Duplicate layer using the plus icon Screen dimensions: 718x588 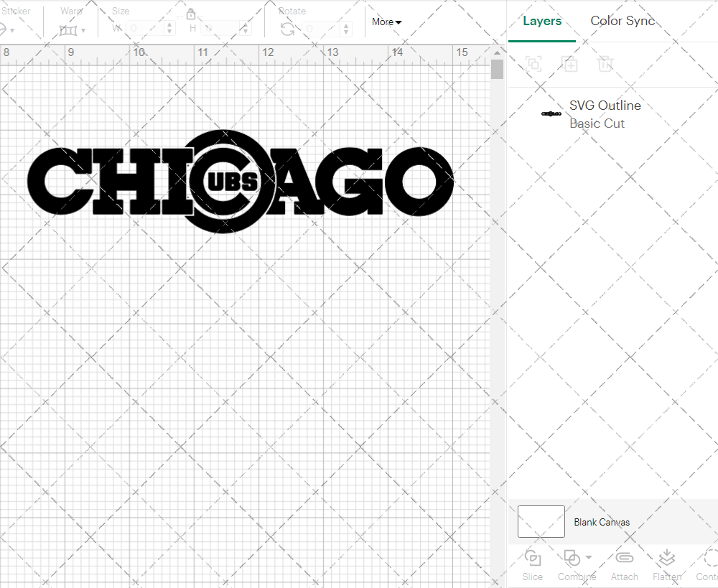click(x=570, y=64)
